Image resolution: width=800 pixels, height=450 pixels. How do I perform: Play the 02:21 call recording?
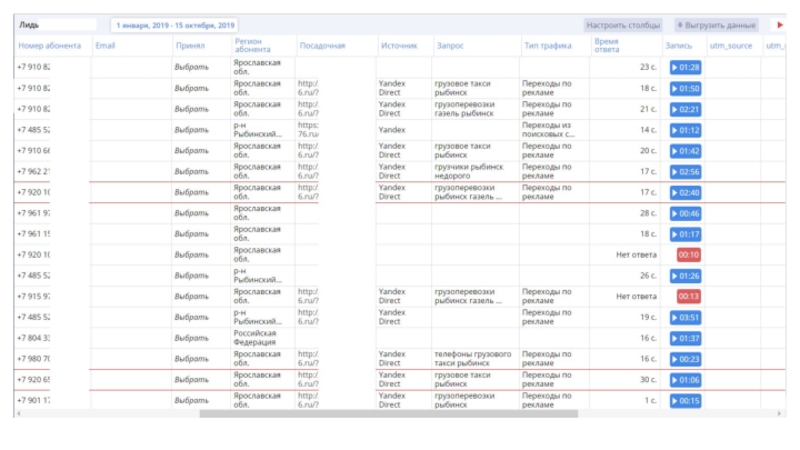685,109
